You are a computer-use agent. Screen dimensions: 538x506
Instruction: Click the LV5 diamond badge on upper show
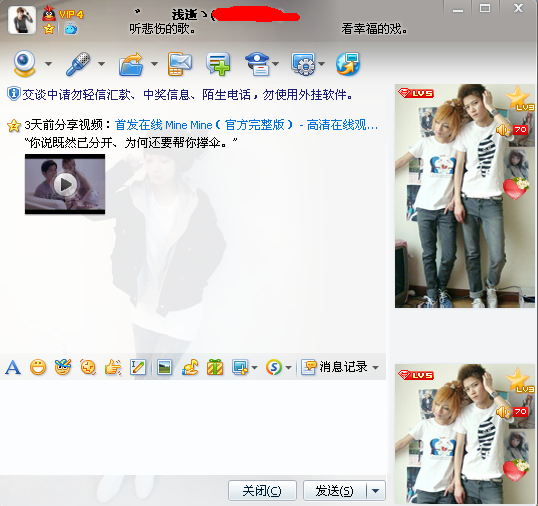(416, 93)
